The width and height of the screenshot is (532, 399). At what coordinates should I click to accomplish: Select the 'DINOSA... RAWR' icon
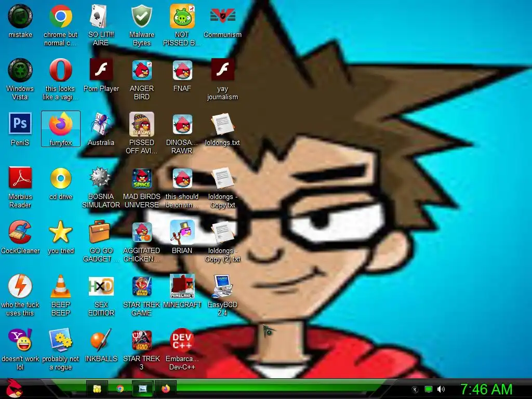(182, 124)
